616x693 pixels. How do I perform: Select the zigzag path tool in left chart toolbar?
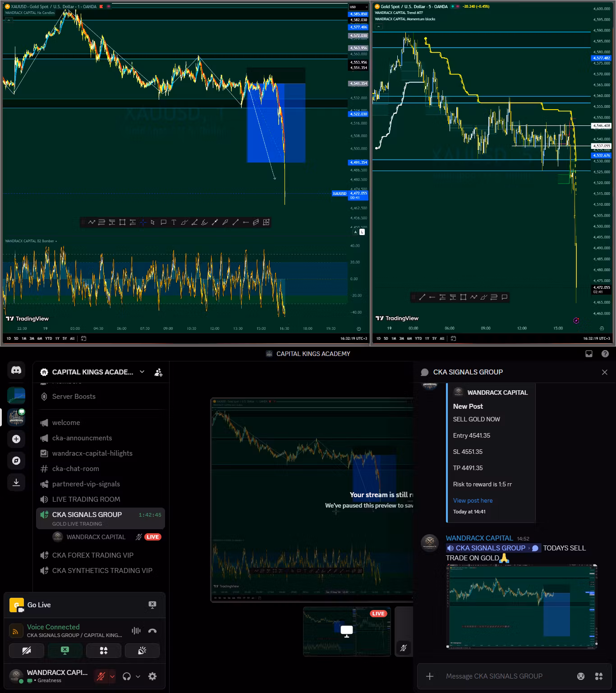click(92, 222)
